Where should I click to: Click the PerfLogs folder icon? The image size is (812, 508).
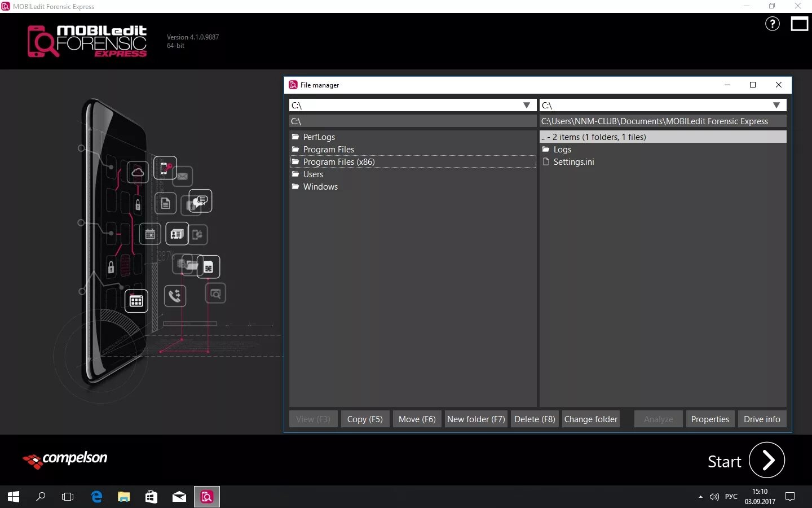click(295, 137)
